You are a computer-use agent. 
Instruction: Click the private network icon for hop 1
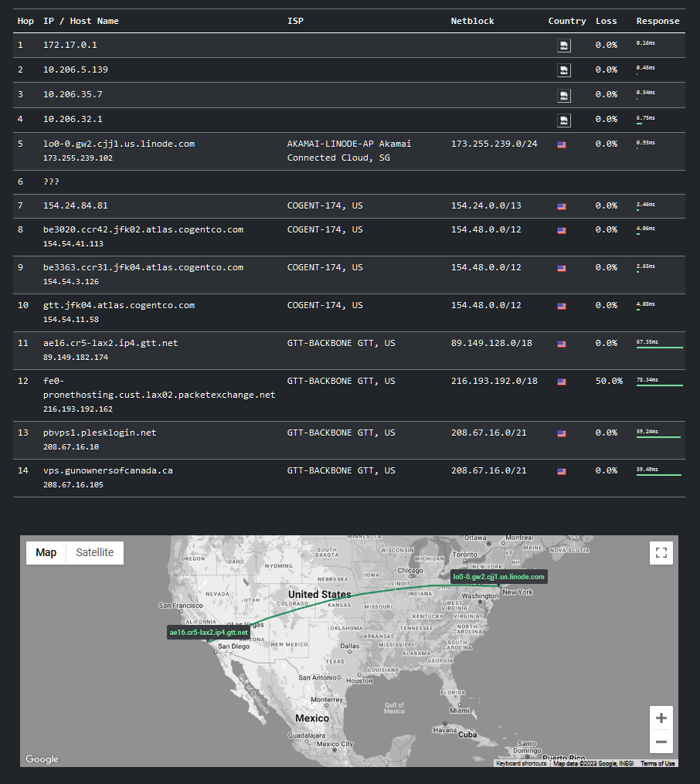[x=564, y=46]
